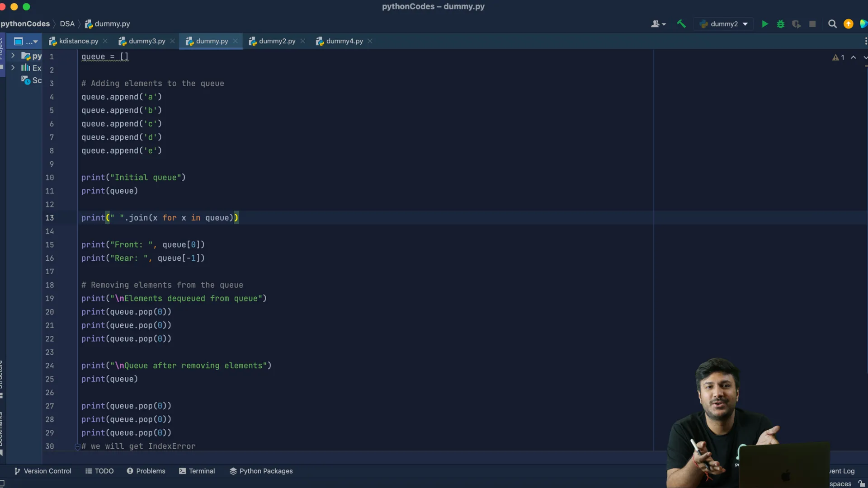Open Search Everywhere magnifier
The height and width of the screenshot is (488, 868).
coord(832,24)
